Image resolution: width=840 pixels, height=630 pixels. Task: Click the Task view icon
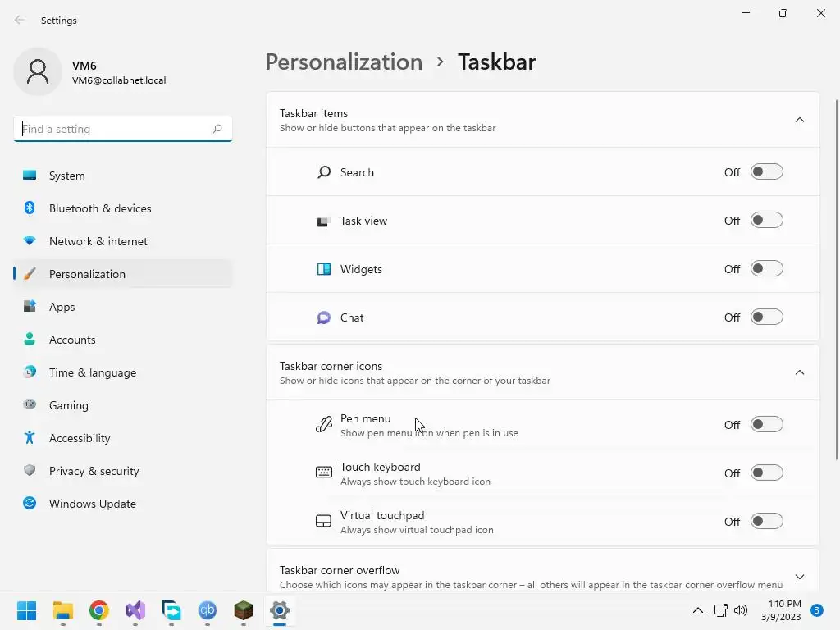coord(323,221)
